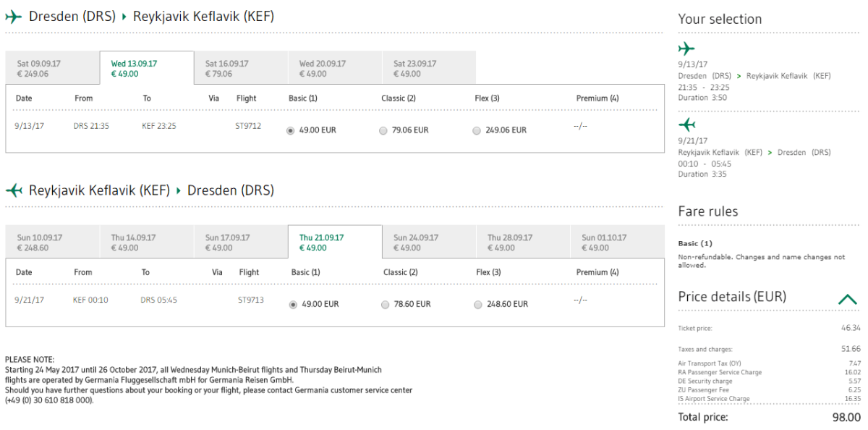The width and height of the screenshot is (868, 430).
Task: Click the return plane icon in Your selection
Action: 686,124
